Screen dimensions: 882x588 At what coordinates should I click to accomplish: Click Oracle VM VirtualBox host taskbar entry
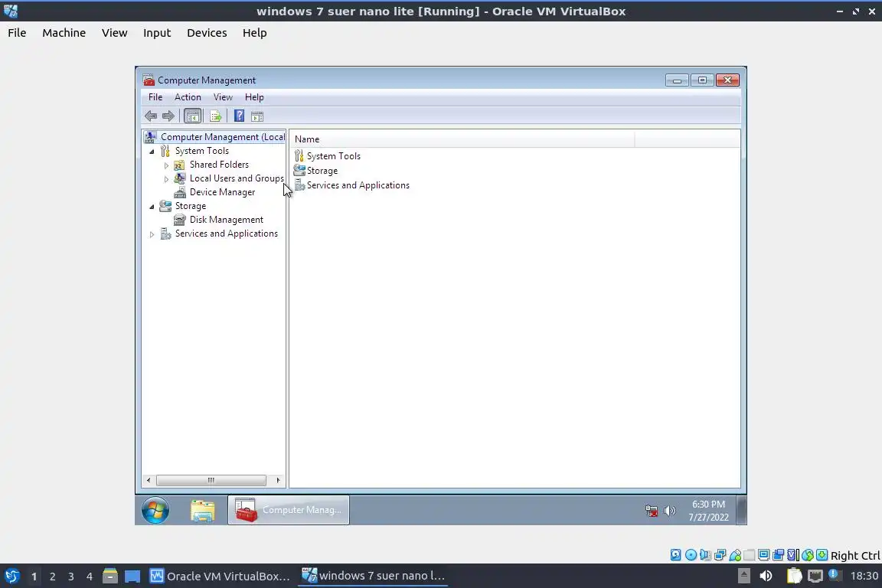[x=220, y=577]
